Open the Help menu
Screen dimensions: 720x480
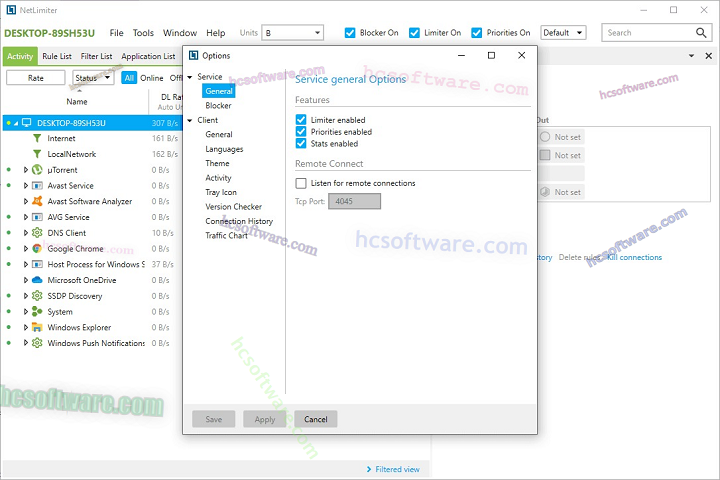pyautogui.click(x=215, y=33)
